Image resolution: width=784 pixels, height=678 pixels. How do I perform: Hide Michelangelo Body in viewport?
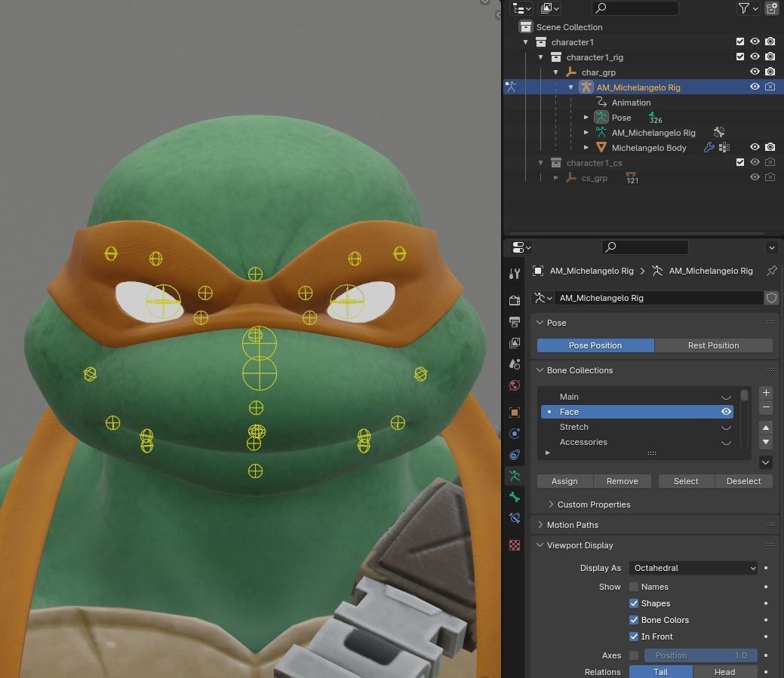pos(755,147)
